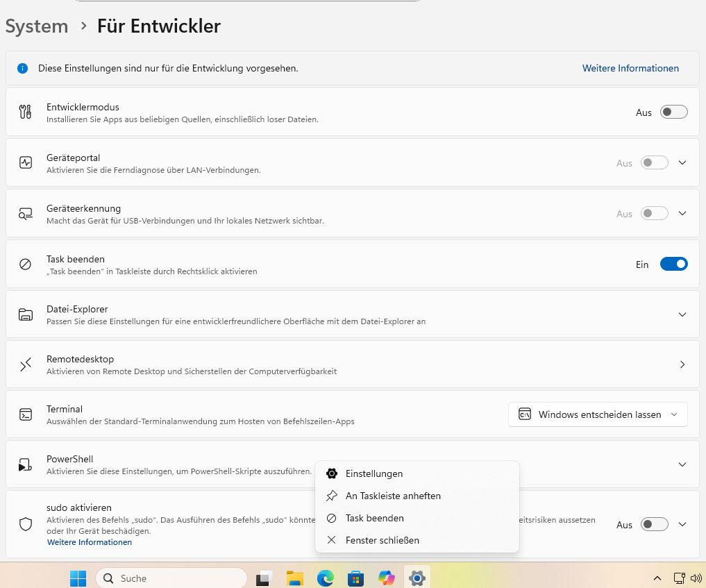Toggle the sudo aktivieren switch
Viewport: 706px width, 588px height.
tap(654, 524)
